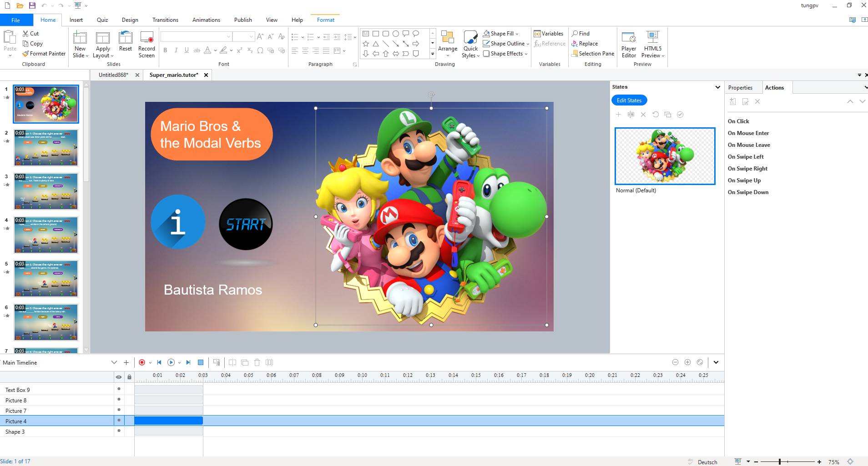Viewport: 868px width, 466px height.
Task: Open the Animations ribbon tab
Action: point(206,20)
